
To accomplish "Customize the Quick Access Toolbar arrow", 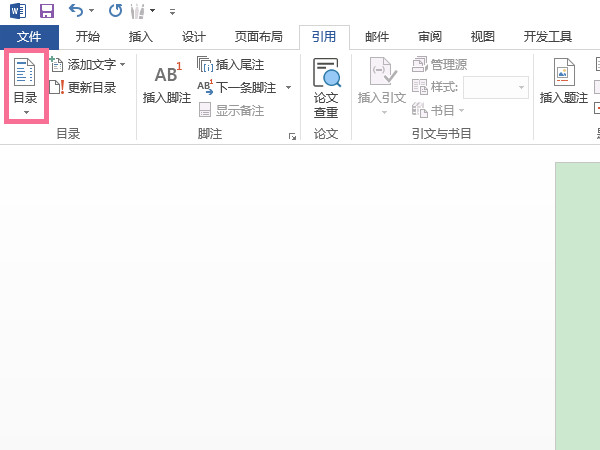I will pyautogui.click(x=173, y=12).
